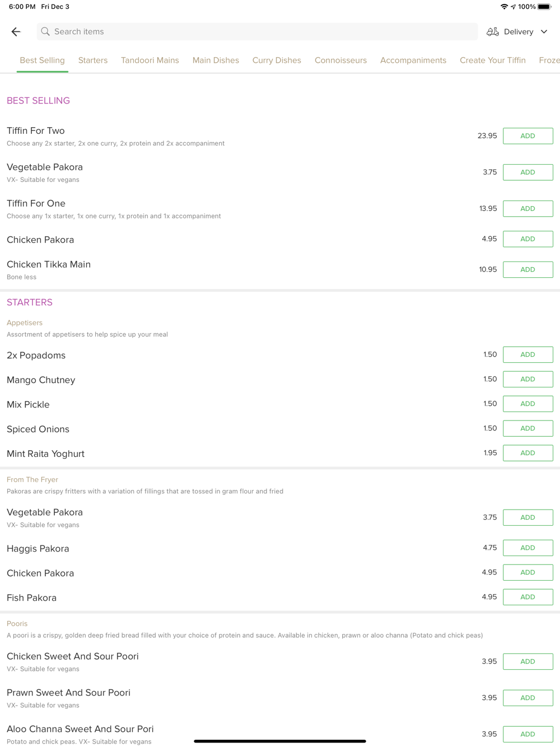Image resolution: width=560 pixels, height=747 pixels.
Task: Add Fish Pakora to order
Action: (528, 597)
